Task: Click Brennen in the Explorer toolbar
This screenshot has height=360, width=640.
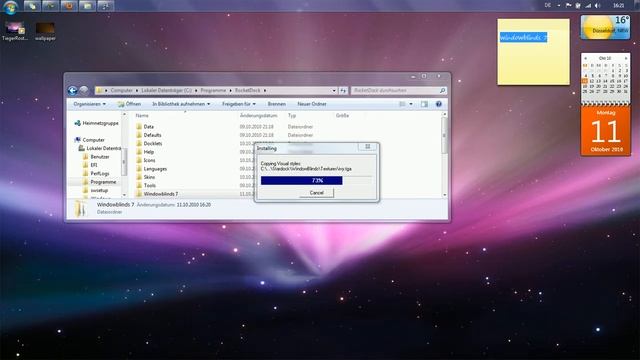Action: tap(277, 104)
